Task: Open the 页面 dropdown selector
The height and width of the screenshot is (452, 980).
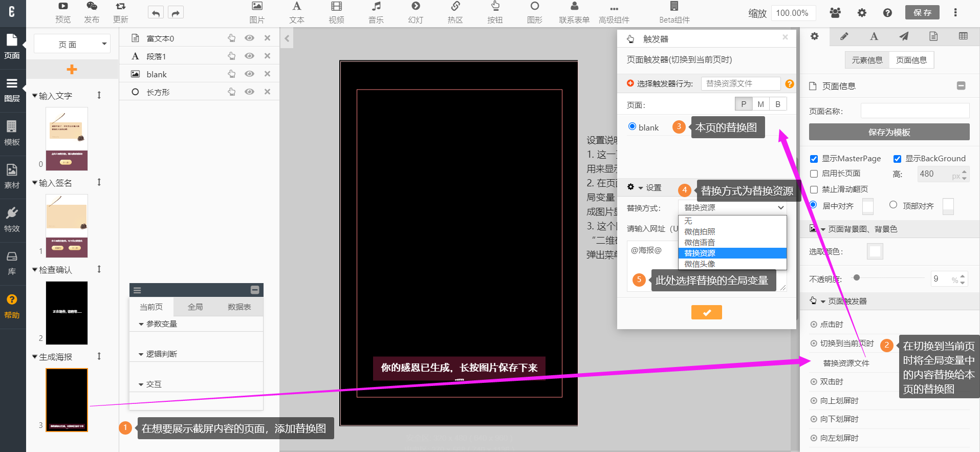Action: coord(72,44)
